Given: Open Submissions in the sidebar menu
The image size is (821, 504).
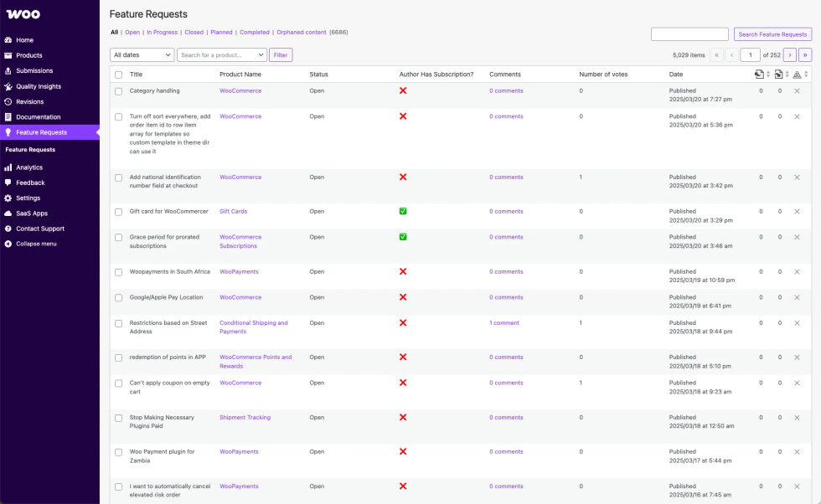Looking at the screenshot, I should [34, 71].
